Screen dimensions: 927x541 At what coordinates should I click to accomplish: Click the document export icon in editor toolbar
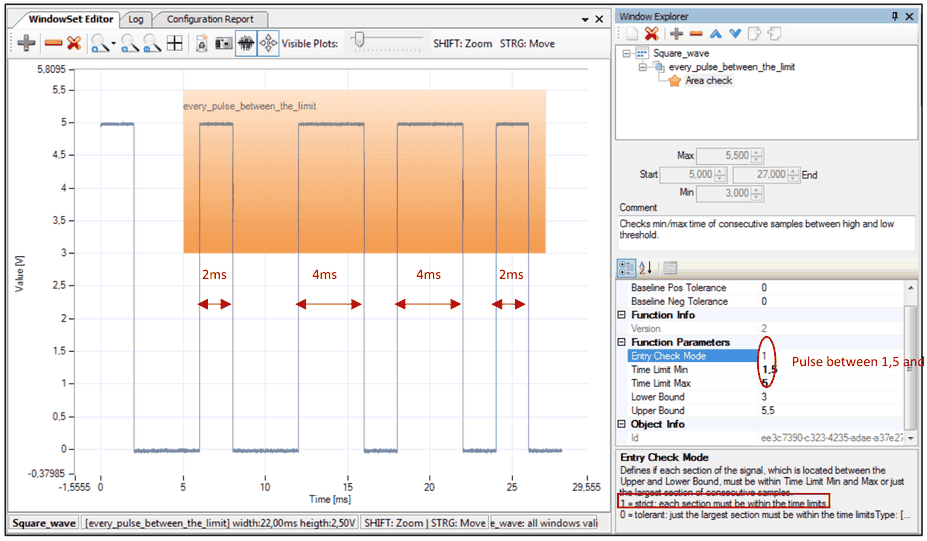pyautogui.click(x=202, y=43)
